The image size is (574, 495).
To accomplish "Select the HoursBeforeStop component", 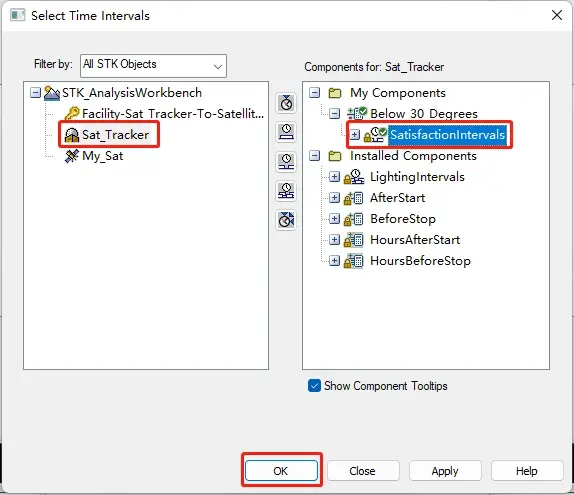I will coord(420,261).
